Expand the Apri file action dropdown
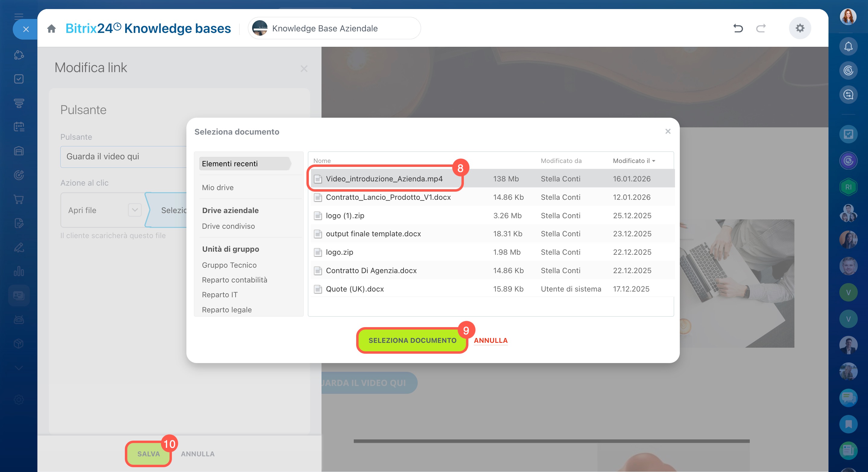This screenshot has width=868, height=472. 135,210
